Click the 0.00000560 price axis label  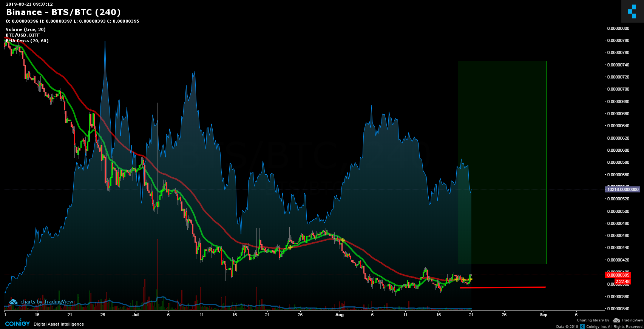pos(618,175)
